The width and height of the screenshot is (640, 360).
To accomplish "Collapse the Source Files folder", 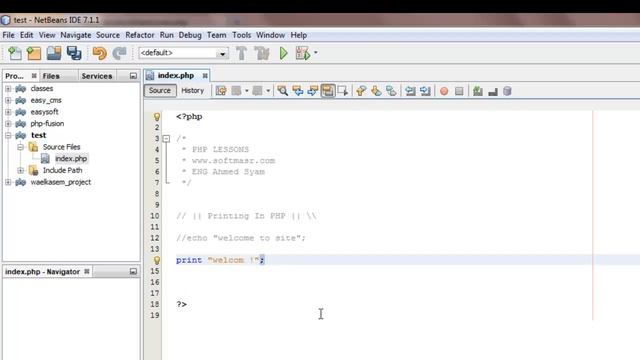I will coord(20,147).
